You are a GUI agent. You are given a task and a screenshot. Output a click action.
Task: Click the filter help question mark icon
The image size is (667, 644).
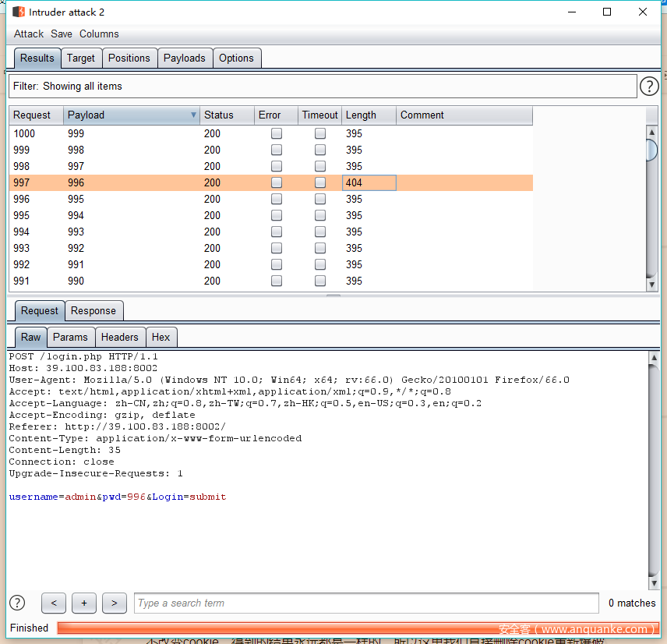649,87
